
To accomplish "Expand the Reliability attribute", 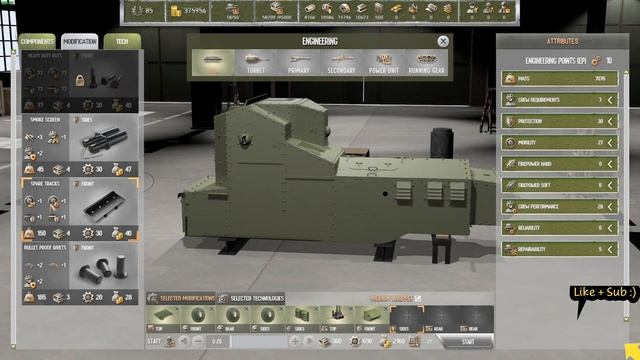I will (x=610, y=228).
